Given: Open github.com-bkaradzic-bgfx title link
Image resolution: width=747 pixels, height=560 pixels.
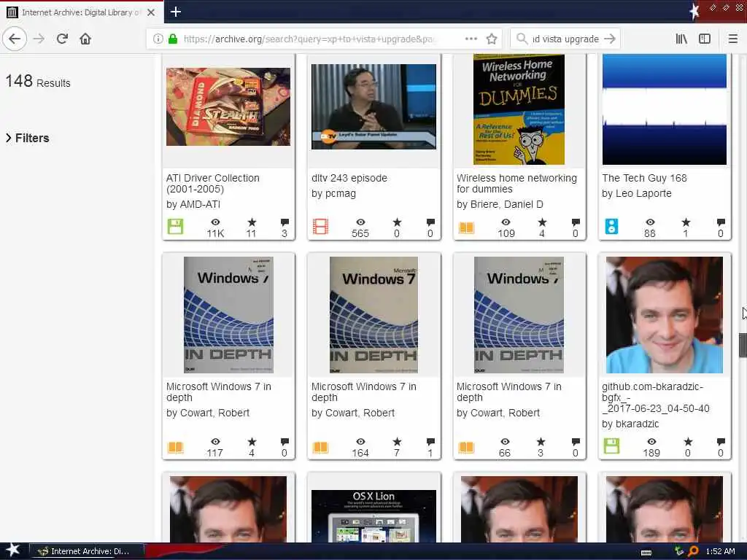Looking at the screenshot, I should pos(656,397).
